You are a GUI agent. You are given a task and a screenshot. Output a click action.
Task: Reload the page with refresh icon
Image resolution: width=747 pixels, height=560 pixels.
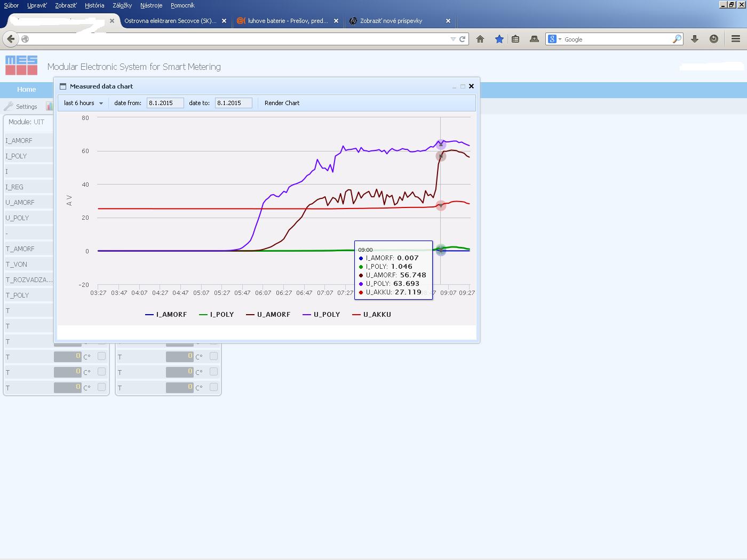463,39
